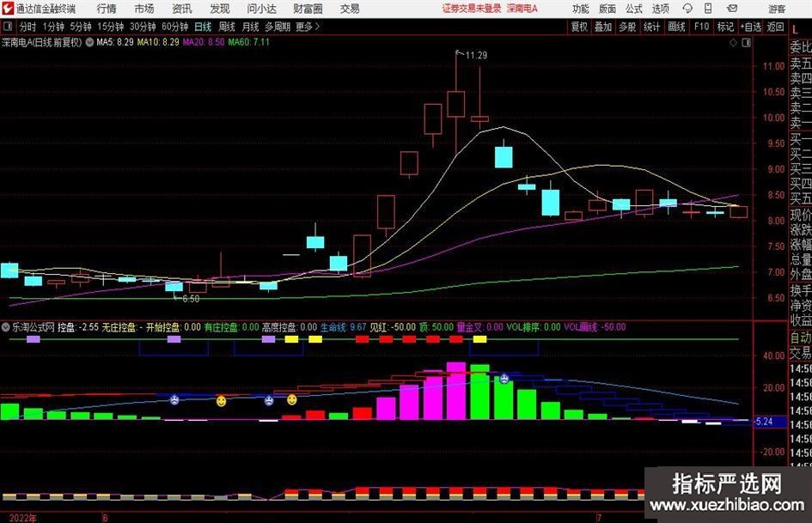Open the 功能 menu
Image resolution: width=812 pixels, height=523 pixels.
[x=581, y=9]
